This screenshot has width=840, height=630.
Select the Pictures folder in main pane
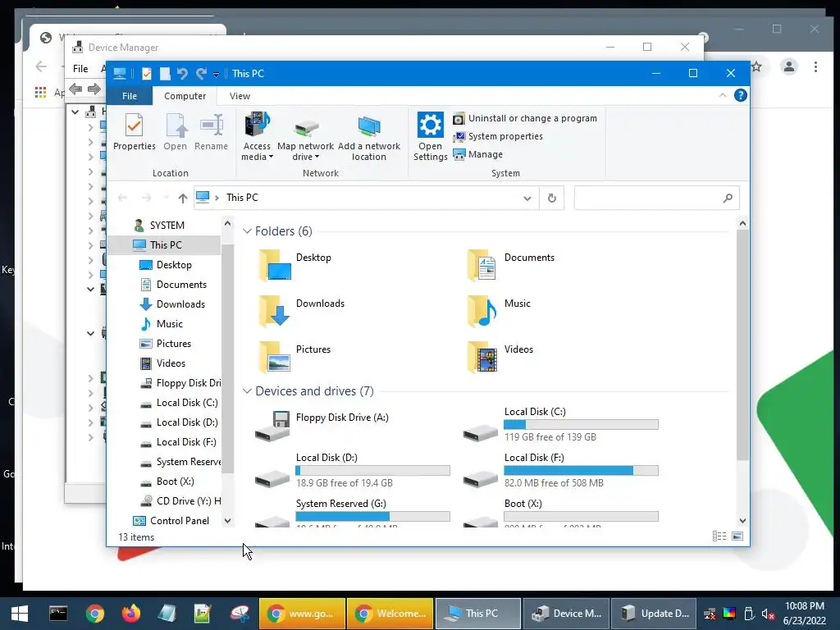pyautogui.click(x=294, y=357)
